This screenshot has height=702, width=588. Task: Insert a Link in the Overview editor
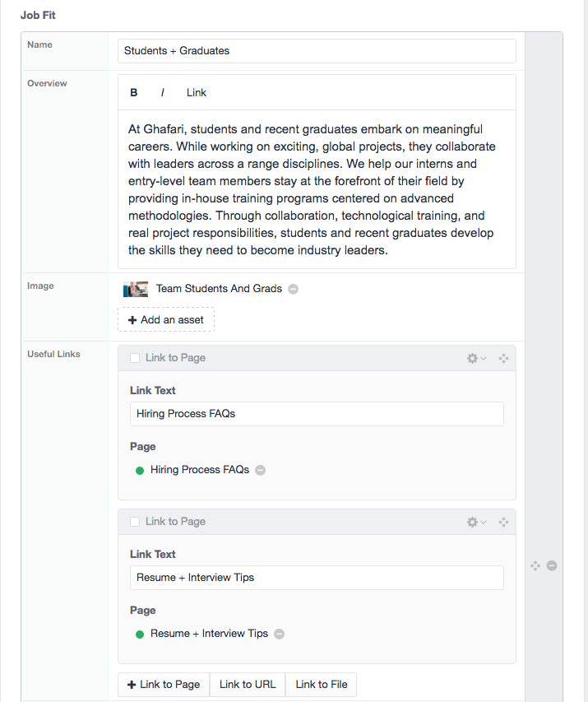click(197, 93)
